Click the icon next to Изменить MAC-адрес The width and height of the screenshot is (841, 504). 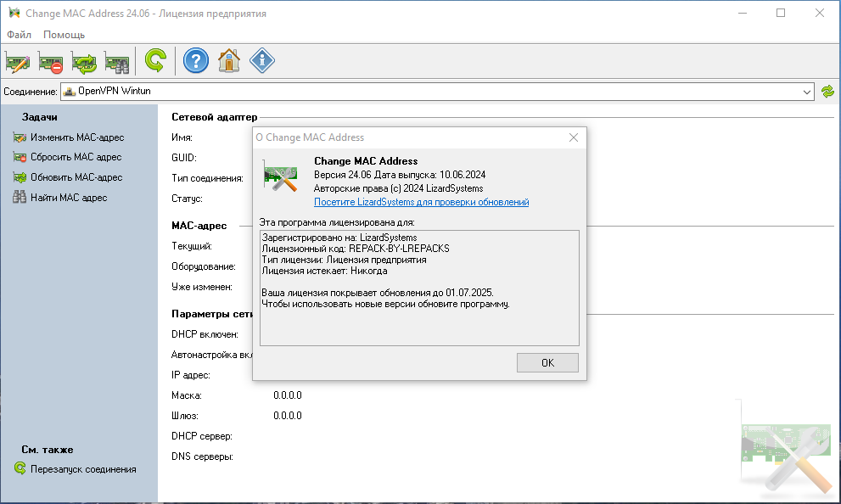pos(20,137)
